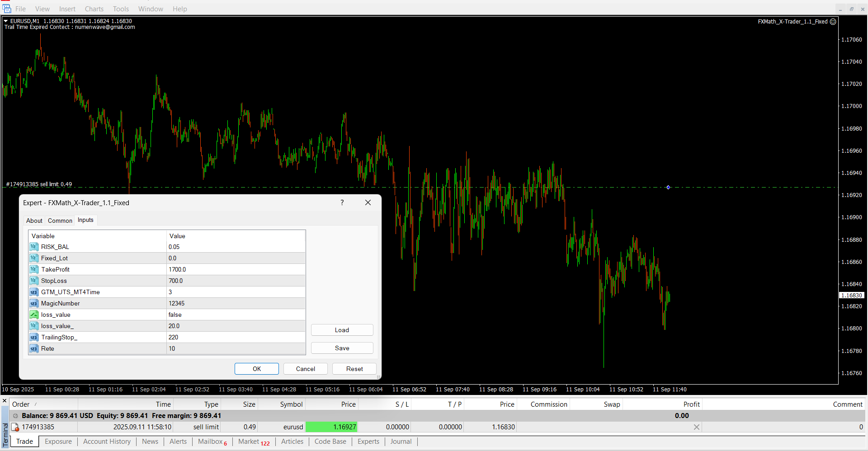Screen dimensions: 868x451
Task: Toggle the loss_value false value cell
Action: click(235, 315)
